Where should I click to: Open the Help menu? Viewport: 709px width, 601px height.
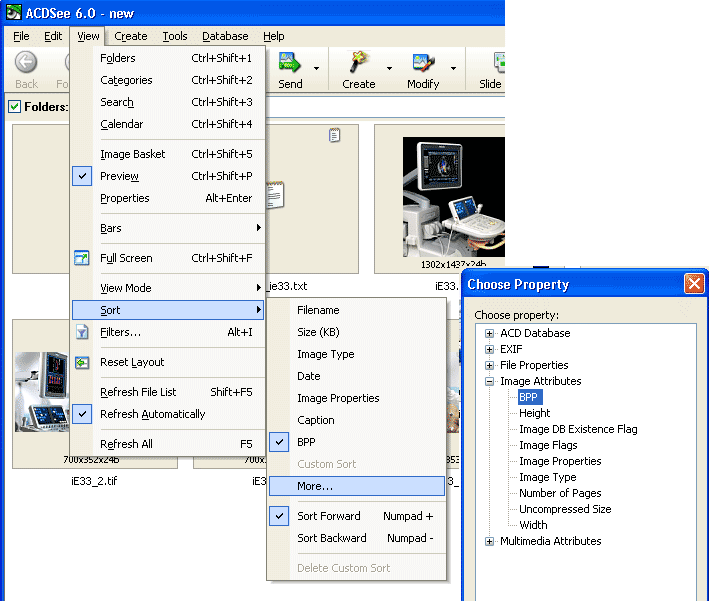274,36
